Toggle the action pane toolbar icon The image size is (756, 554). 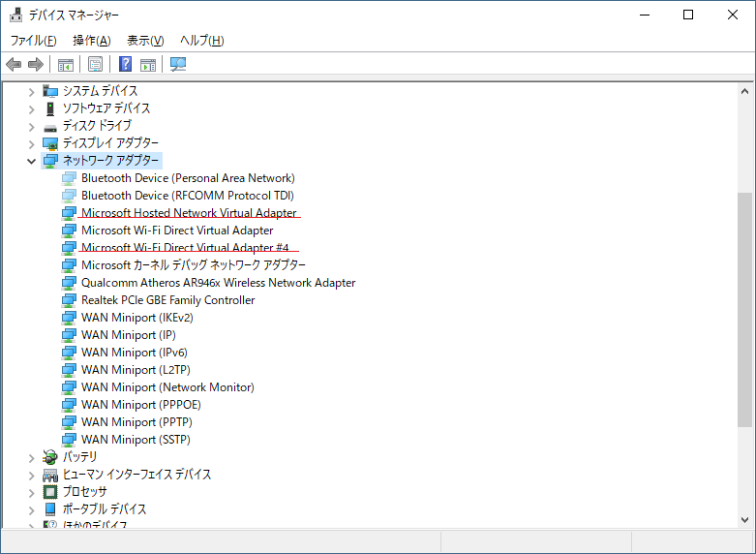pos(148,64)
